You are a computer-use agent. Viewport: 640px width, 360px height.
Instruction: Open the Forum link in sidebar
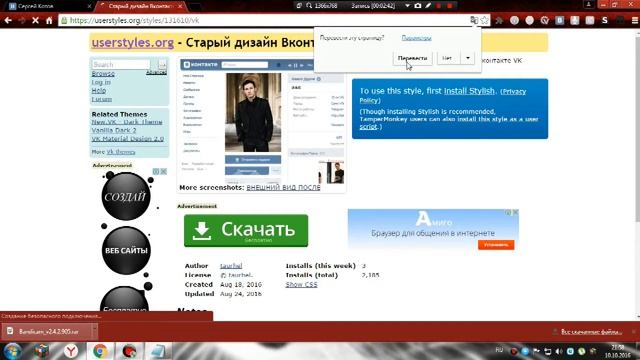[x=102, y=99]
